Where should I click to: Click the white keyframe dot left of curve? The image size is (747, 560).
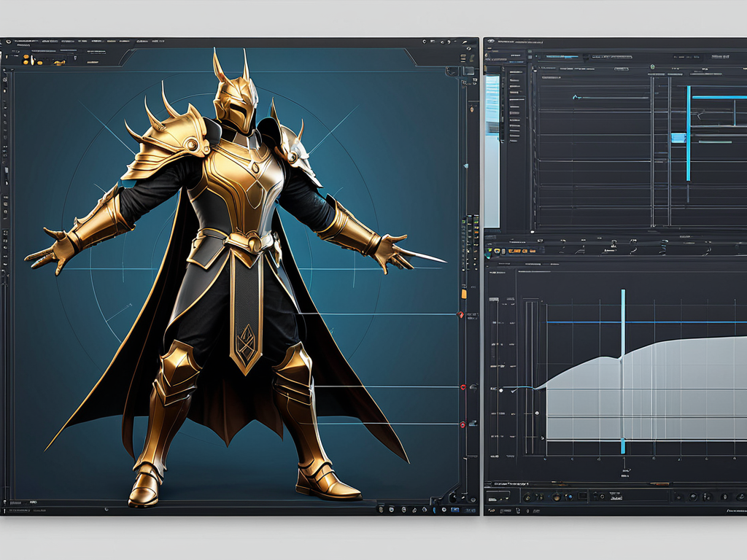(500, 391)
